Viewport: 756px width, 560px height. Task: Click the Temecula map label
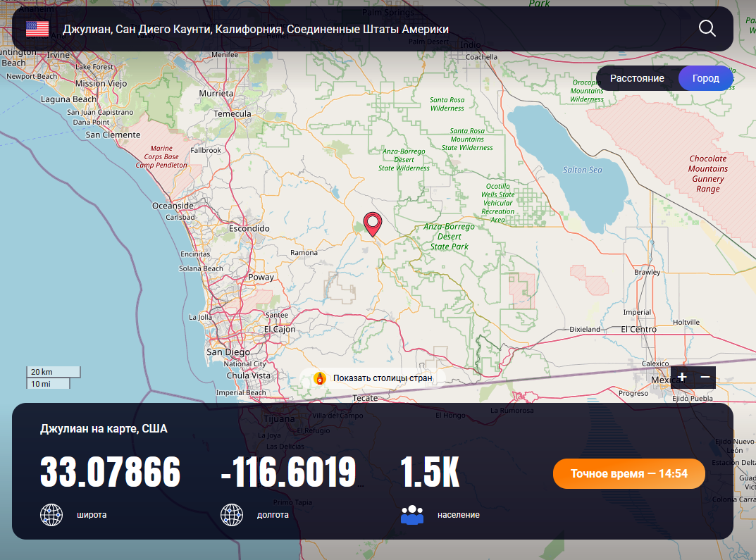(x=232, y=113)
